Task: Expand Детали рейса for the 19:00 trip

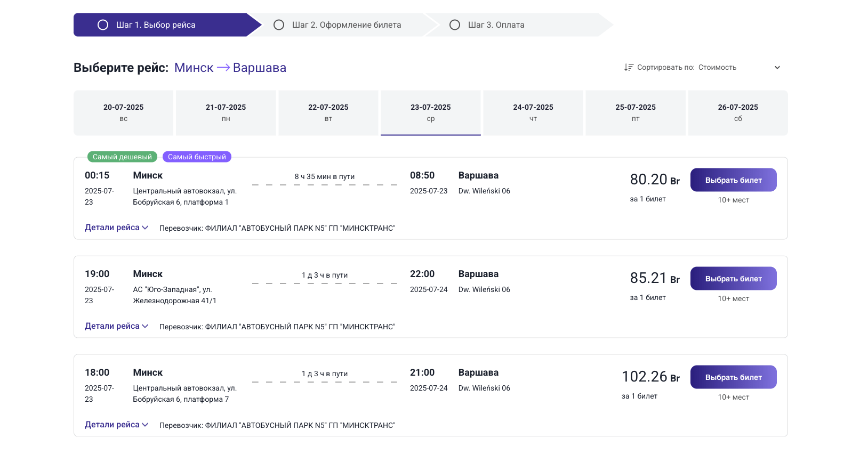Action: pyautogui.click(x=116, y=326)
